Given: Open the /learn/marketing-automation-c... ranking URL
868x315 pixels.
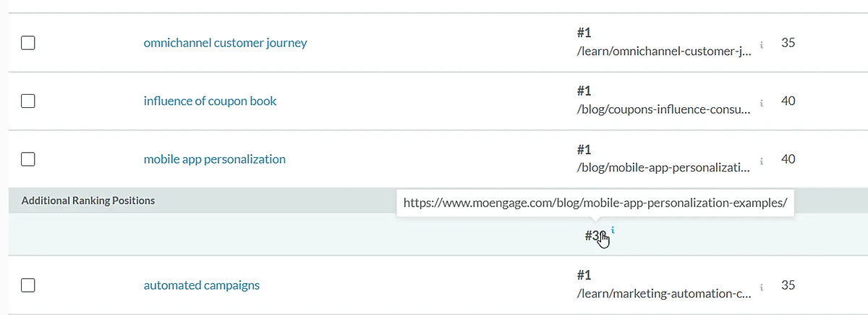Looking at the screenshot, I should (x=663, y=294).
